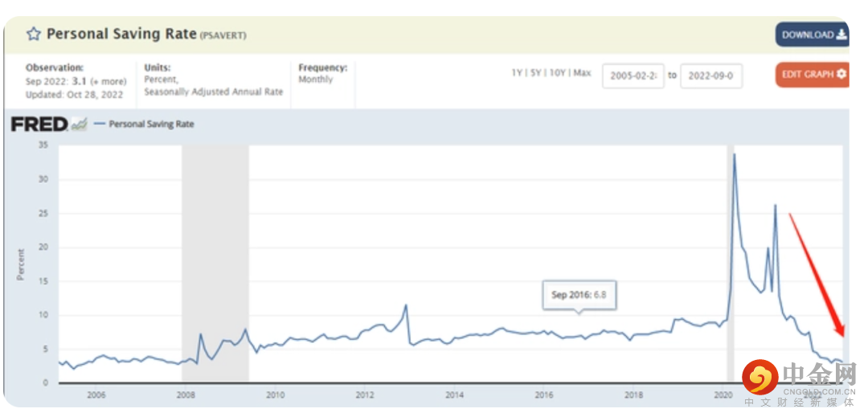Switch chart to 10Y range
Image resolution: width=868 pixels, height=417 pixels.
(556, 73)
